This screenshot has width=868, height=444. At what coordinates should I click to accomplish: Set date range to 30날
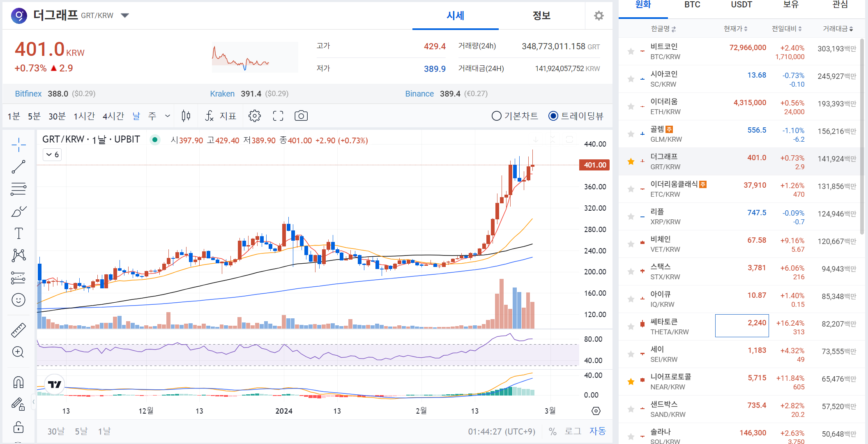(56, 431)
